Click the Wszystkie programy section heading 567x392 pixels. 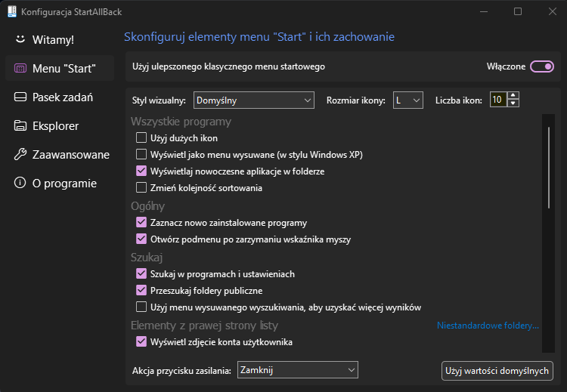click(x=181, y=122)
